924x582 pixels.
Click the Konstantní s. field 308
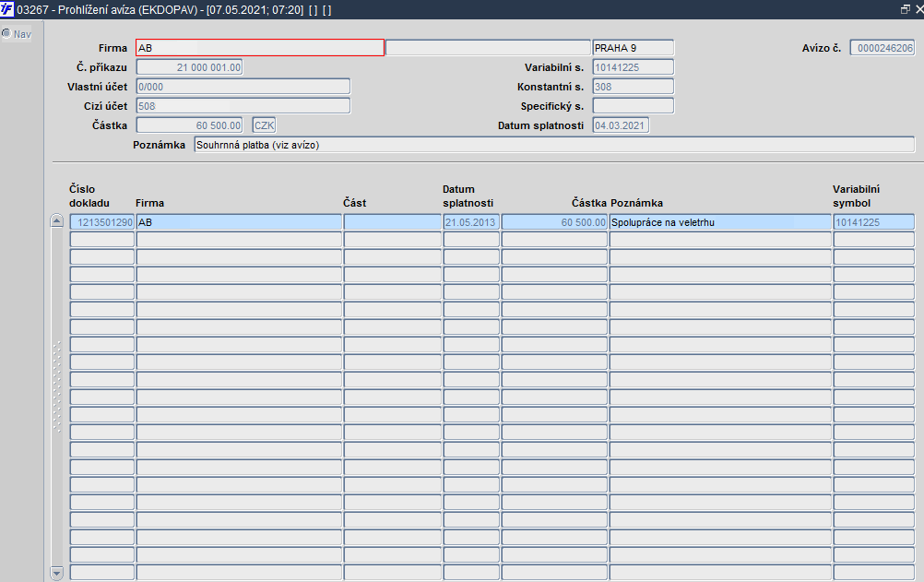coord(633,87)
